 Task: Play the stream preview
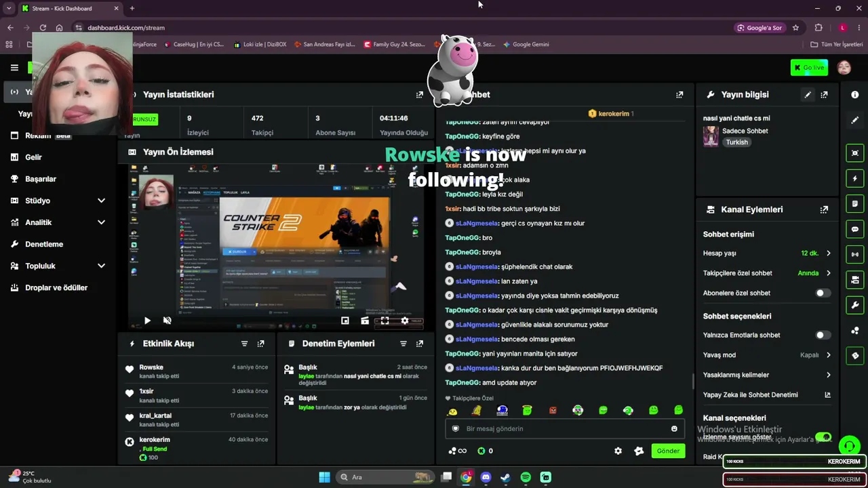click(147, 321)
